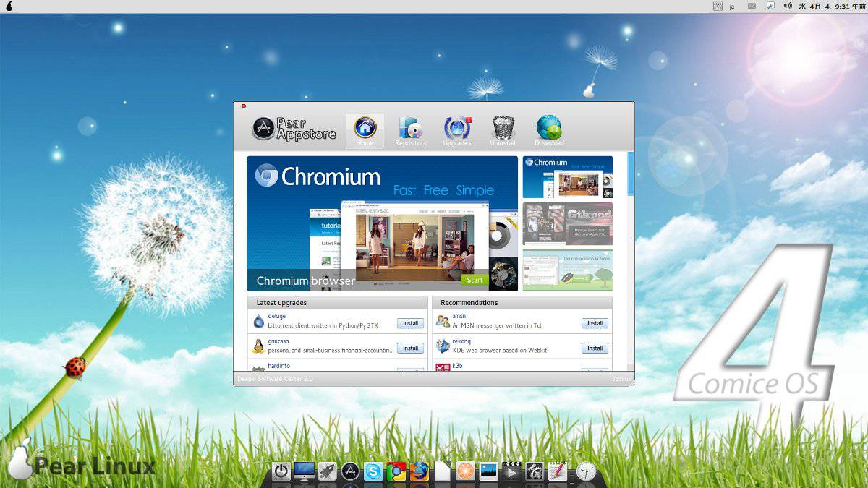Viewport: 868px width, 488px height.
Task: Open the Download tab
Action: (x=549, y=131)
